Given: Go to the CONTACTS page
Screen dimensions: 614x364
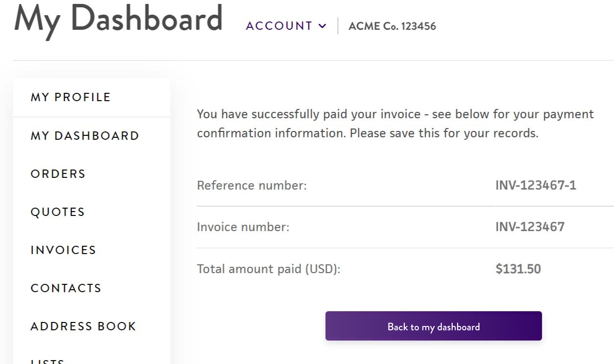Looking at the screenshot, I should [66, 288].
